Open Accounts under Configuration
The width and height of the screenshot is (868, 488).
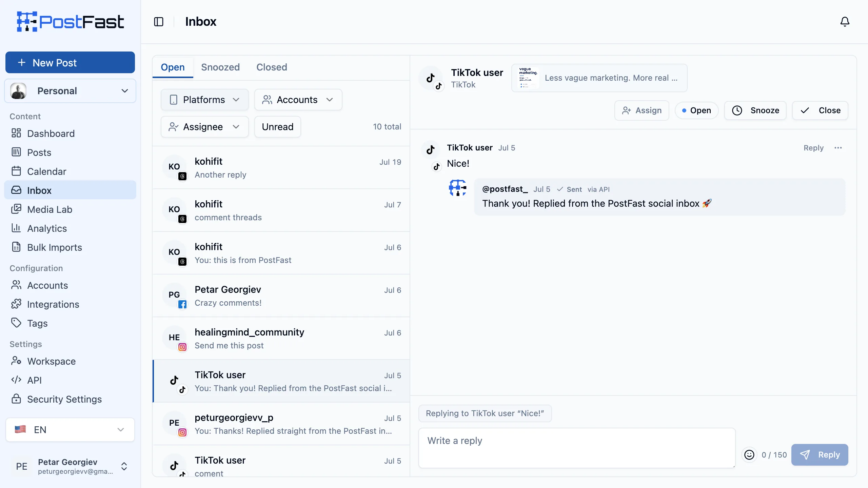[70, 285]
